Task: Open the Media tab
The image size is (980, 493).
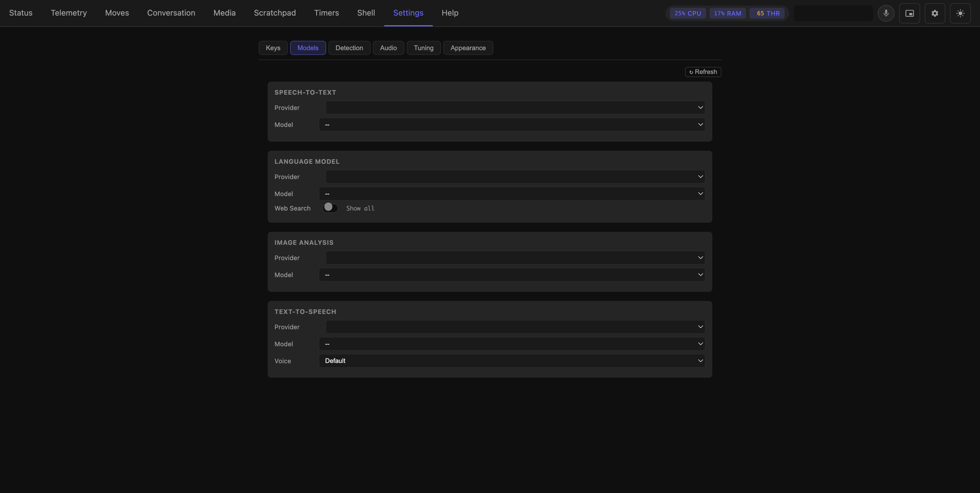Action: click(225, 13)
